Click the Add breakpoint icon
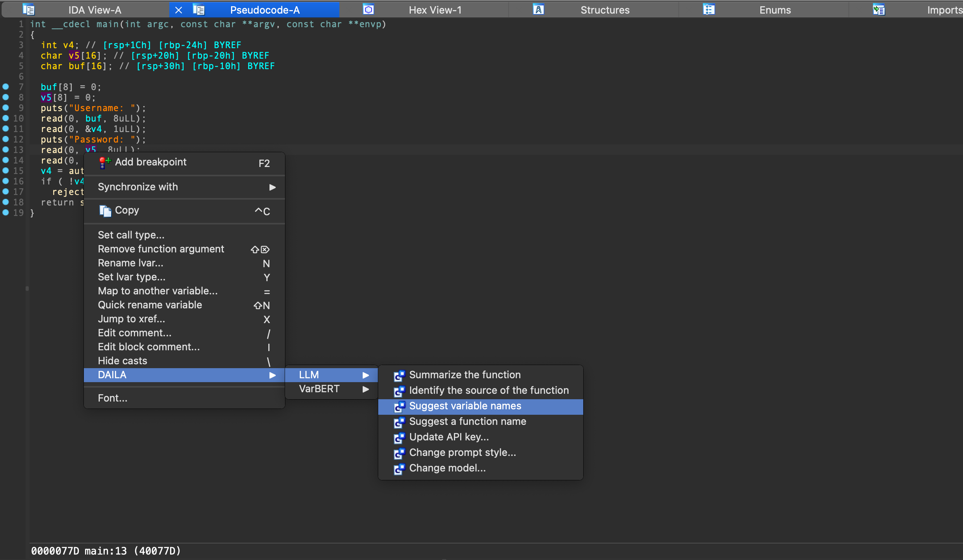The height and width of the screenshot is (560, 963). point(104,163)
